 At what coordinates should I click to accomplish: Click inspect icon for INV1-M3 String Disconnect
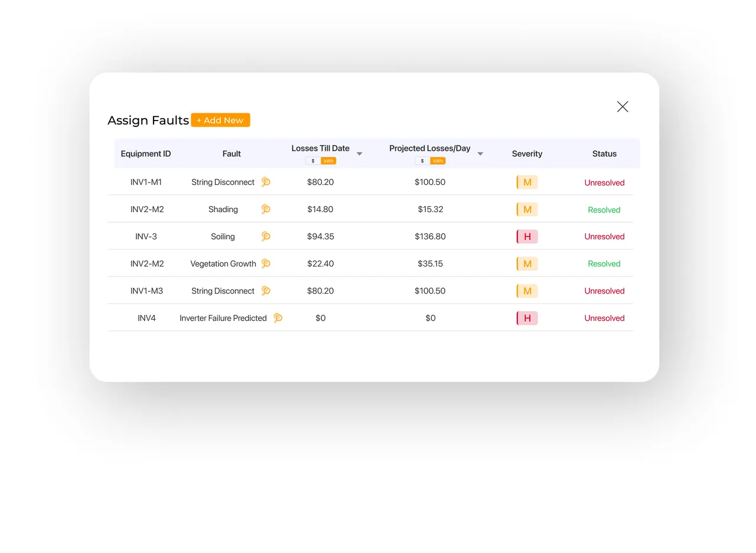[x=266, y=291]
